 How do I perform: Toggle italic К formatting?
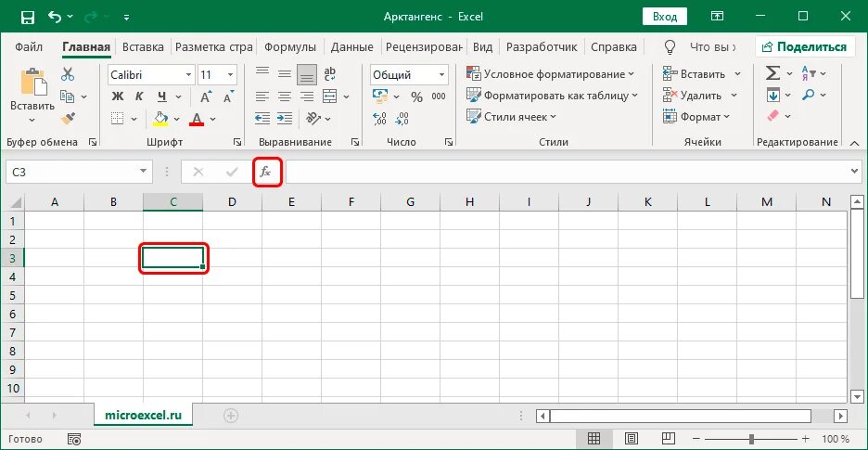(139, 96)
